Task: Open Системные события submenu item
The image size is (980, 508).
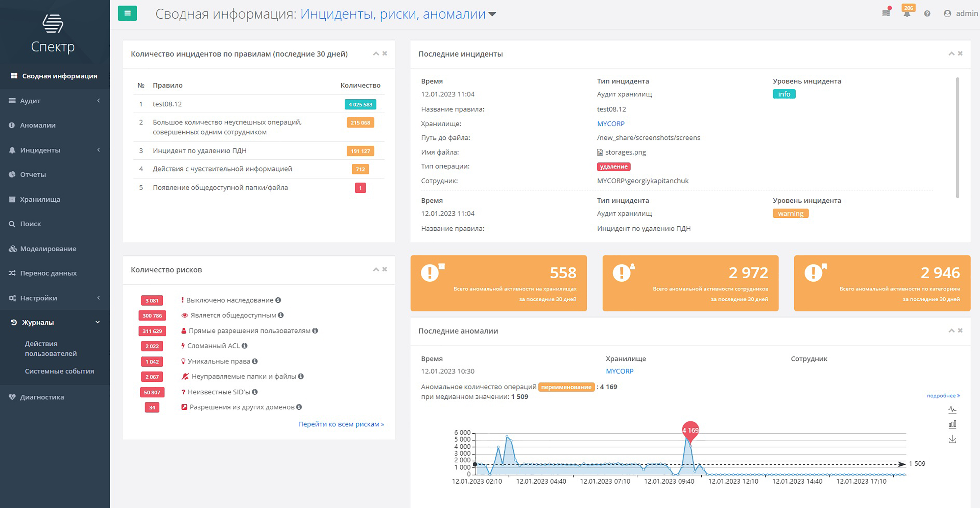Action: coord(59,371)
